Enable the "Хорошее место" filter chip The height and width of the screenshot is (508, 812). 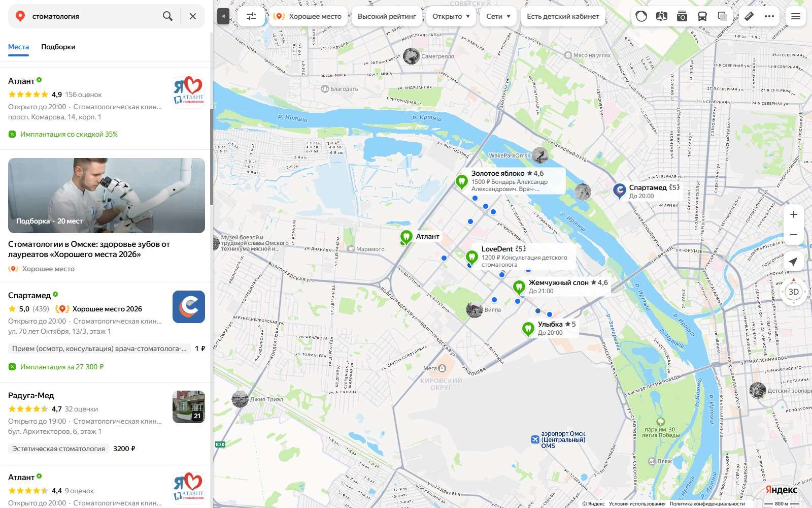click(308, 16)
